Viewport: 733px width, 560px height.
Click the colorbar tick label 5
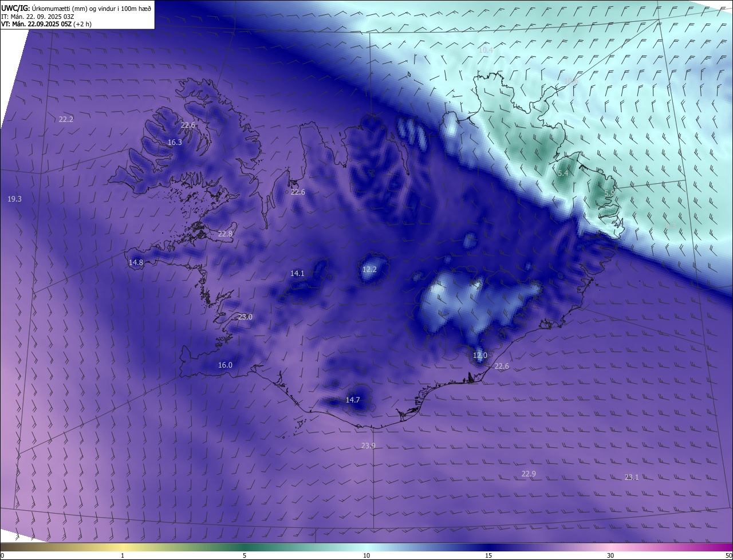pos(245,555)
